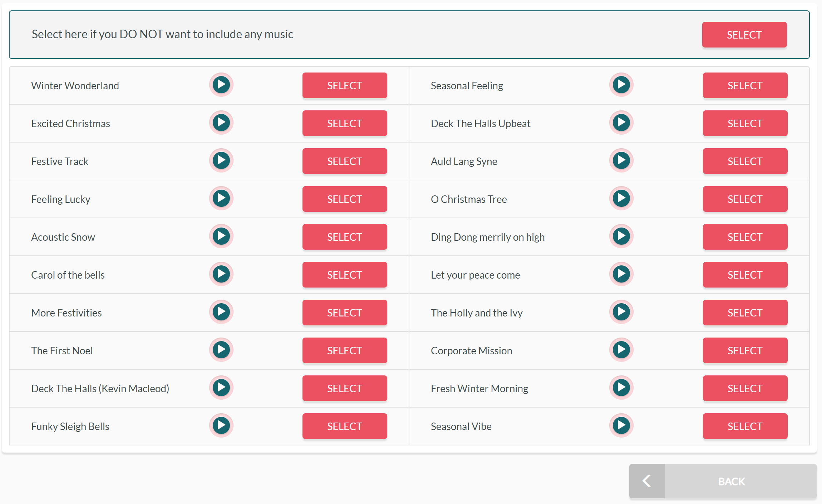
Task: Select Deck The Halls (Kevin Macleod) track
Action: pos(345,388)
